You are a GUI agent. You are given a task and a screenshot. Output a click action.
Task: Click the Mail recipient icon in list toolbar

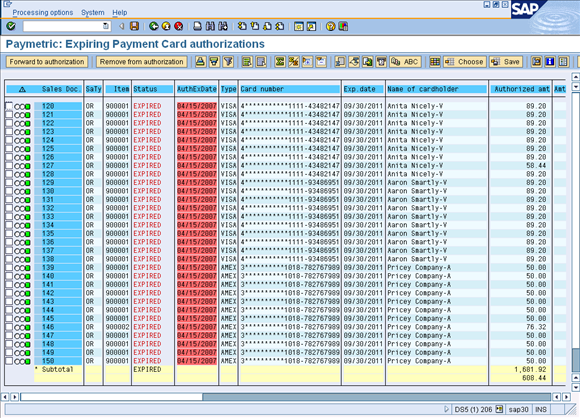381,62
